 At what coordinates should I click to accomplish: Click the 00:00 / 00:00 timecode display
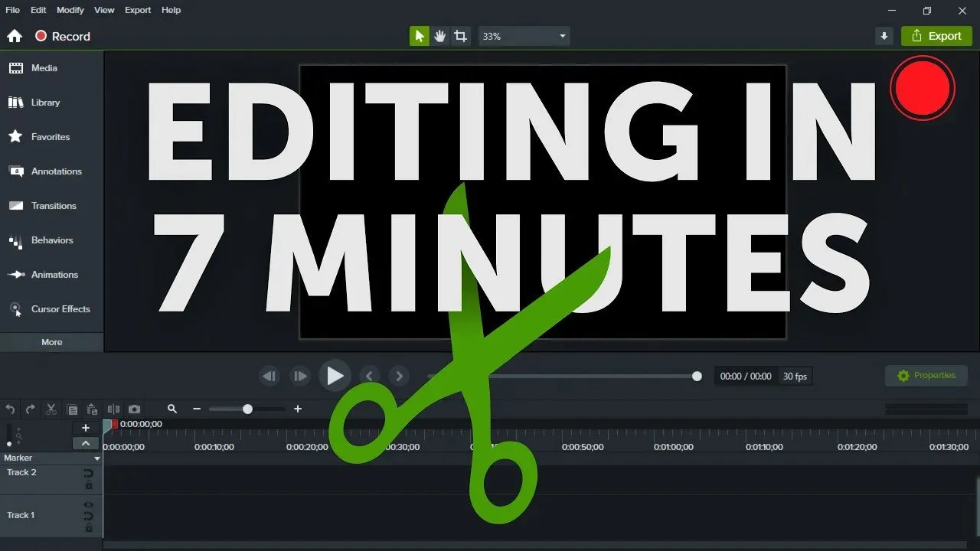[x=746, y=377]
